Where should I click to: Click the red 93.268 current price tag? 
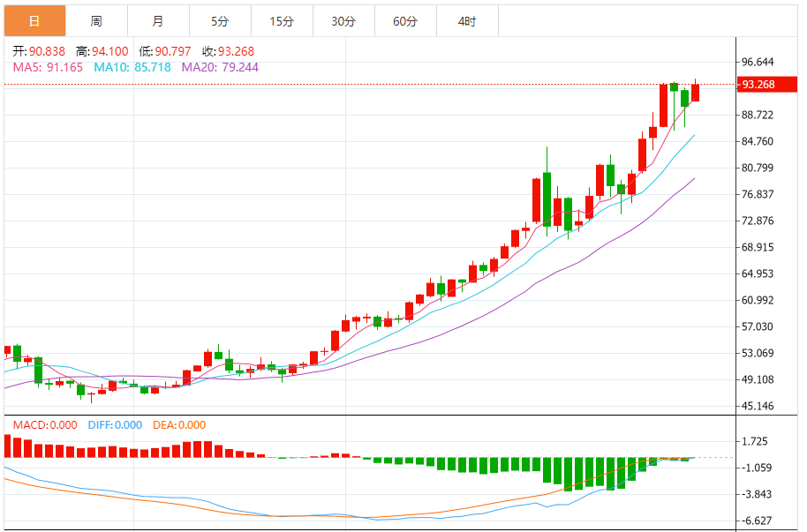(x=758, y=85)
